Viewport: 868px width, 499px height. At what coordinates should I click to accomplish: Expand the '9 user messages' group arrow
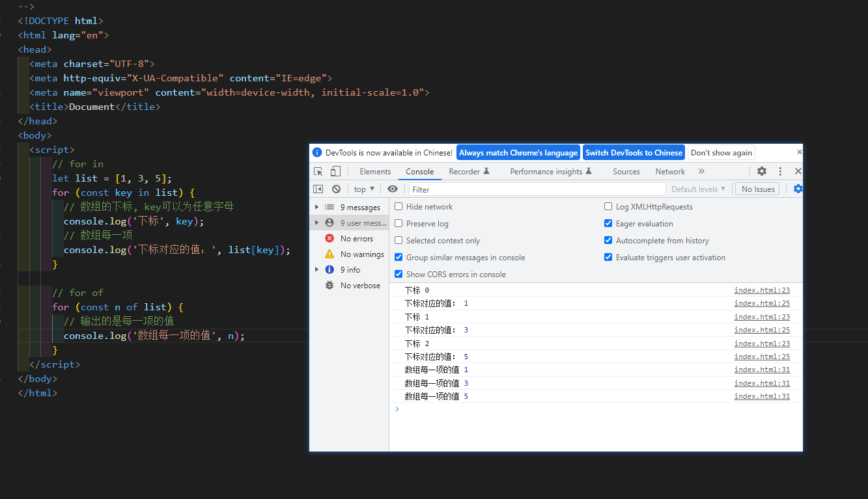tap(317, 223)
